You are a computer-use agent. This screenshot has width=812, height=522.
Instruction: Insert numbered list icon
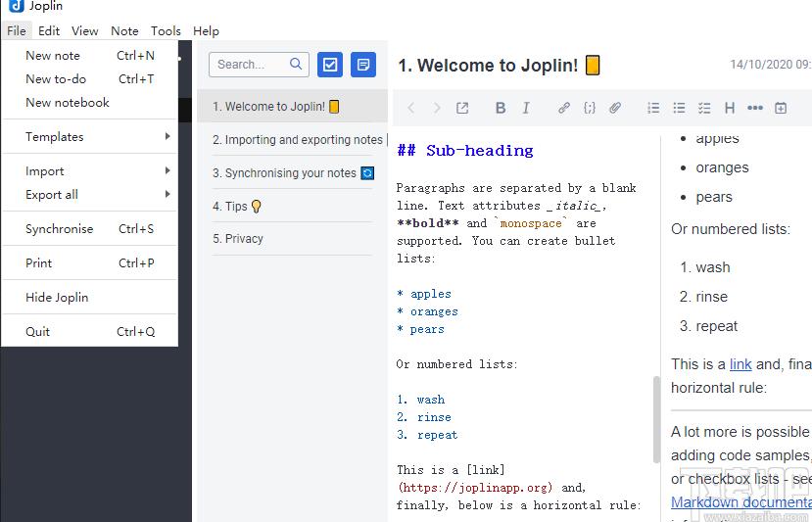[x=653, y=108]
